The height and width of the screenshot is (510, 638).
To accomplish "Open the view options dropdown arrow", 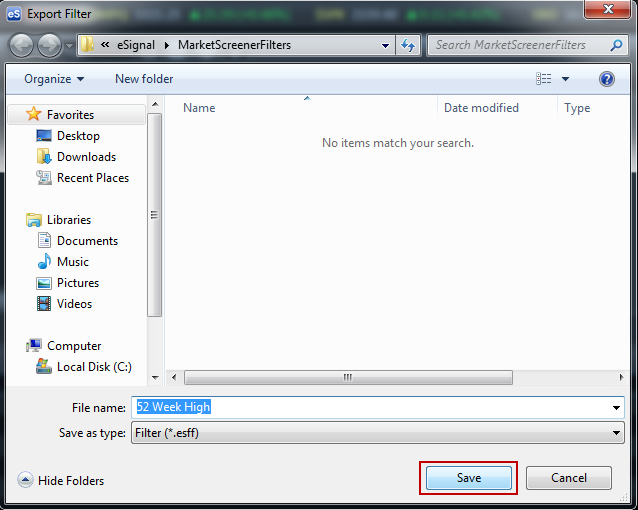I will click(x=565, y=79).
